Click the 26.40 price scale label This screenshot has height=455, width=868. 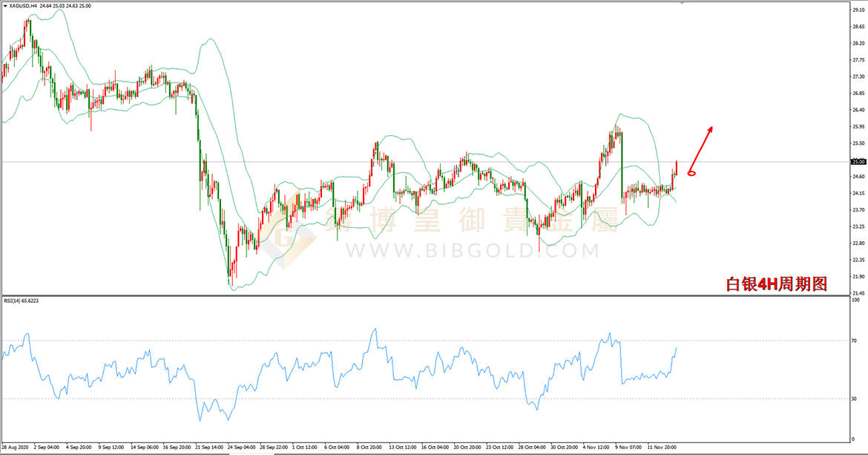(858, 110)
